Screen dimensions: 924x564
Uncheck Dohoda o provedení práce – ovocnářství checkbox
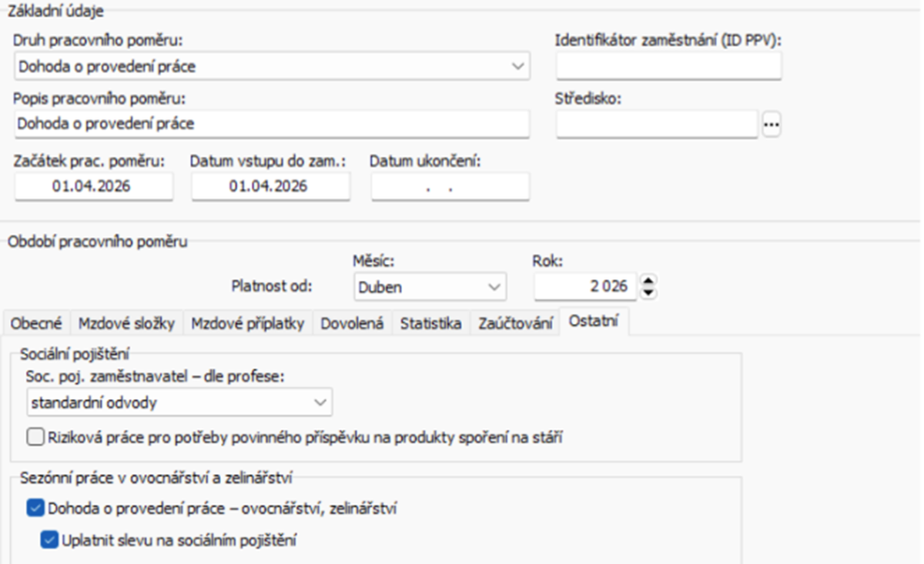[35, 509]
